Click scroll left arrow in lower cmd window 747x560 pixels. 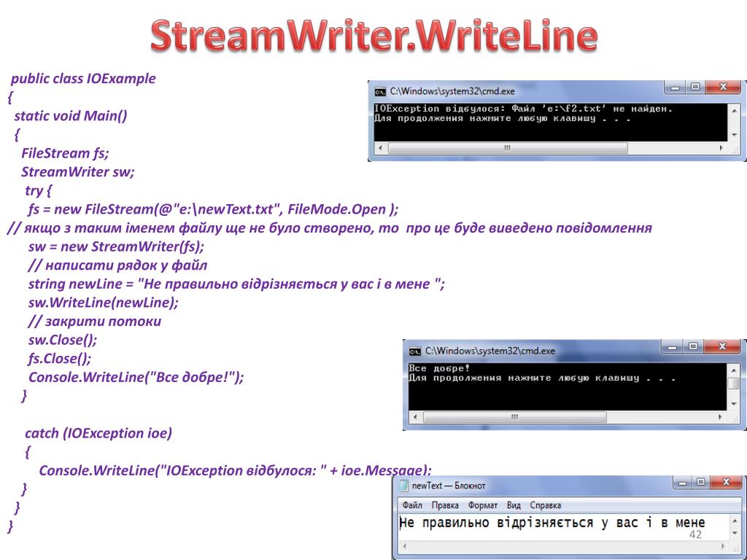[415, 417]
